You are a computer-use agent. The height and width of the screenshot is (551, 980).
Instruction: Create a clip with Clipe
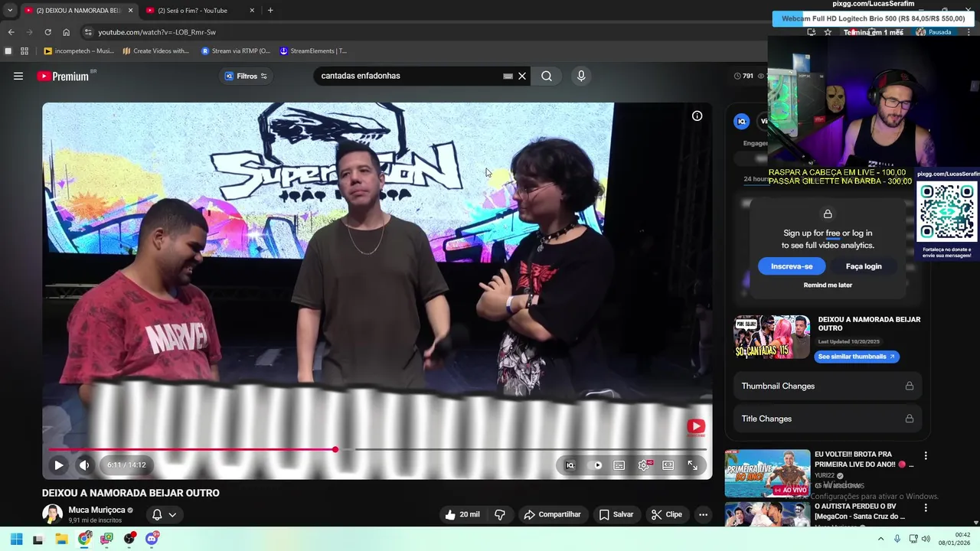tap(666, 514)
